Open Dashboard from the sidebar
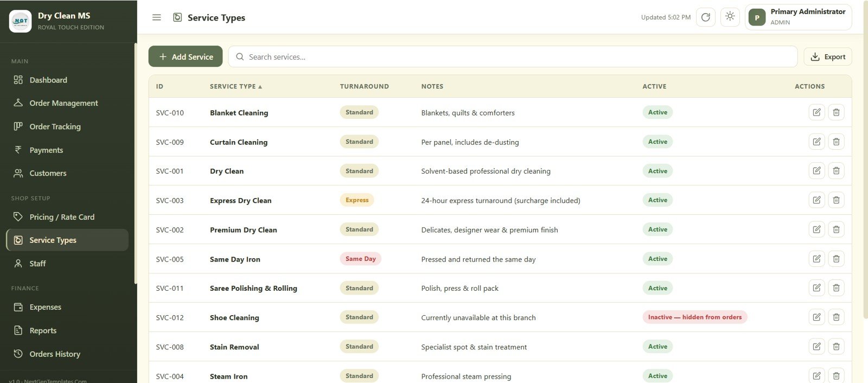The height and width of the screenshot is (383, 868). click(x=67, y=80)
